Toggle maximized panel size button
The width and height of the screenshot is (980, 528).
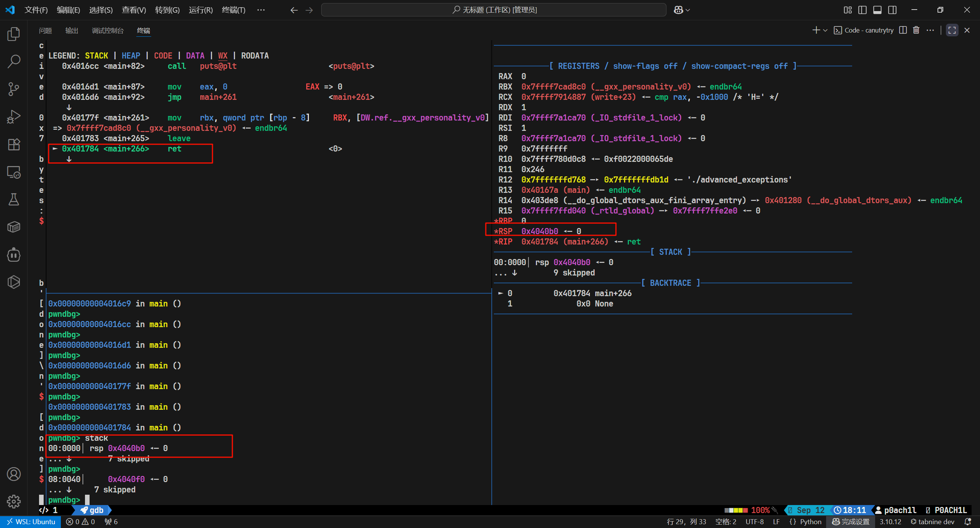click(952, 30)
